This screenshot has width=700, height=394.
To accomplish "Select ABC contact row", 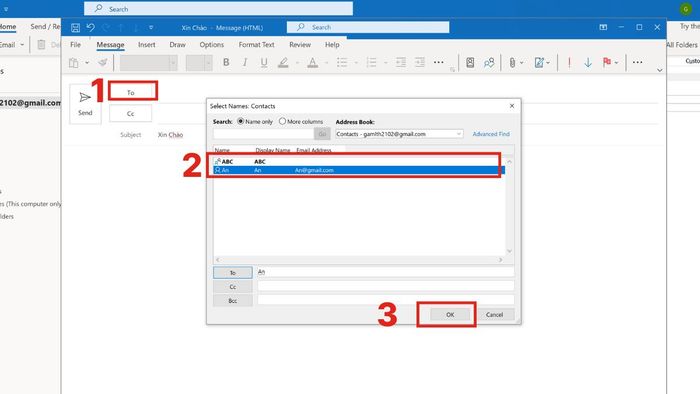I will [359, 162].
